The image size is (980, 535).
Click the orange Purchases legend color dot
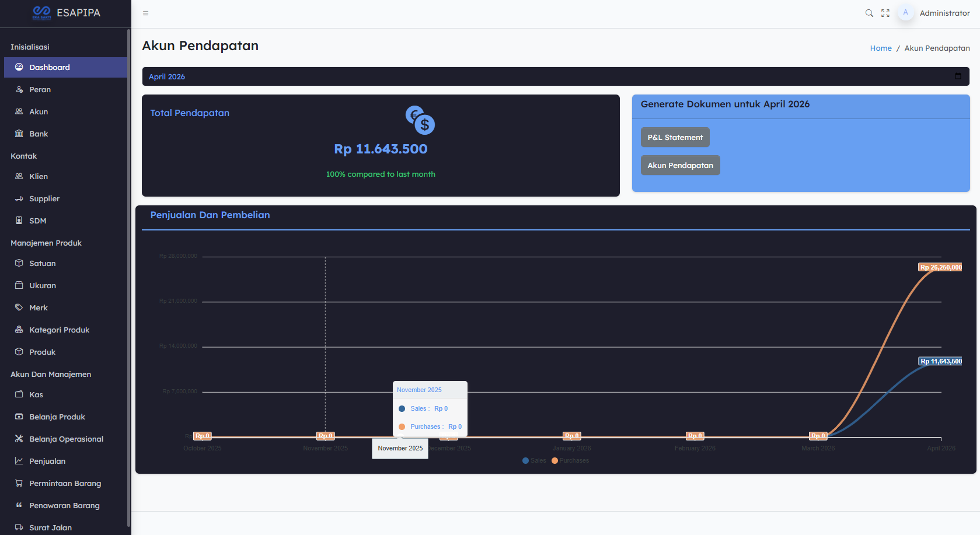point(554,461)
